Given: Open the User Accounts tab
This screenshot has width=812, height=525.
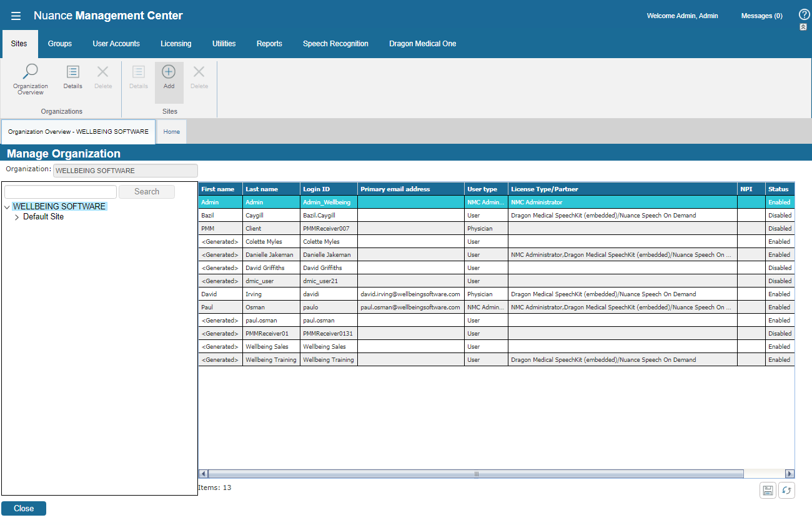Looking at the screenshot, I should (116, 44).
